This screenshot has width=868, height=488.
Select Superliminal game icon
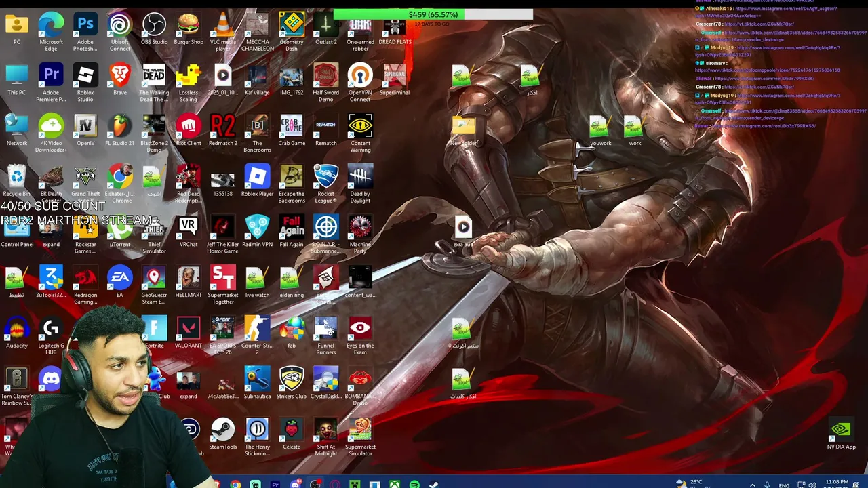pyautogui.click(x=395, y=79)
